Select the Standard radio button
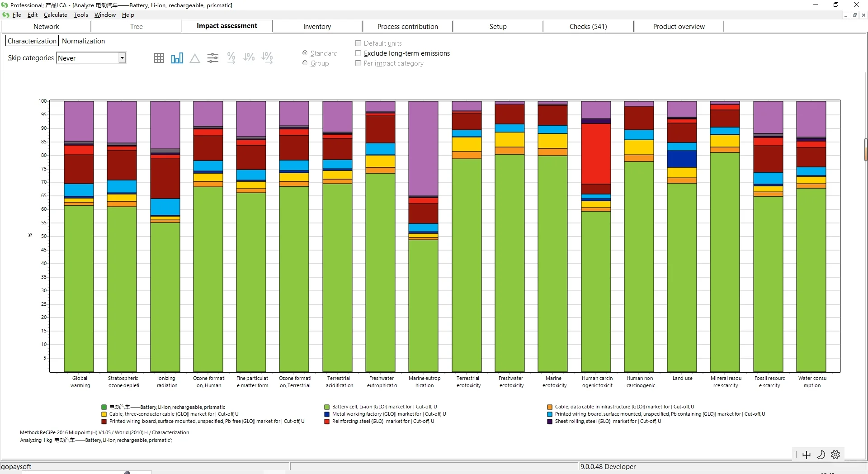 coord(305,53)
